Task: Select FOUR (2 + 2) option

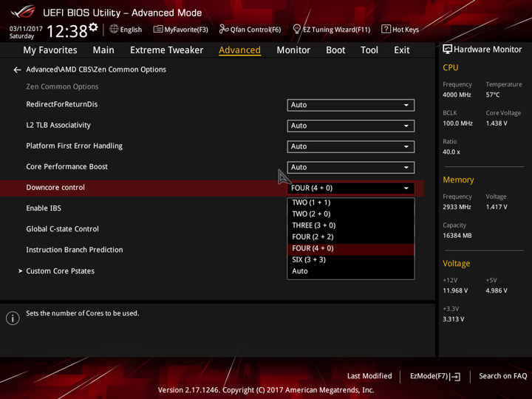Action: tap(350, 237)
